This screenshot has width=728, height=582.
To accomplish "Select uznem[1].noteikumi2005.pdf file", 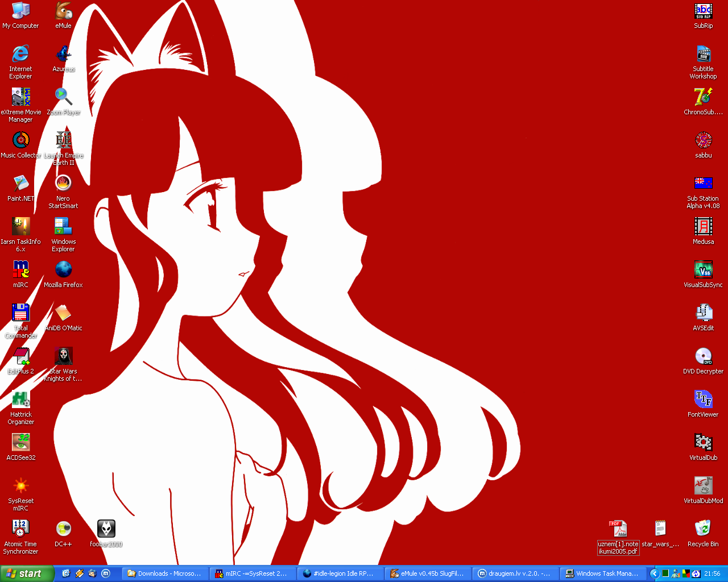I will pyautogui.click(x=618, y=537).
